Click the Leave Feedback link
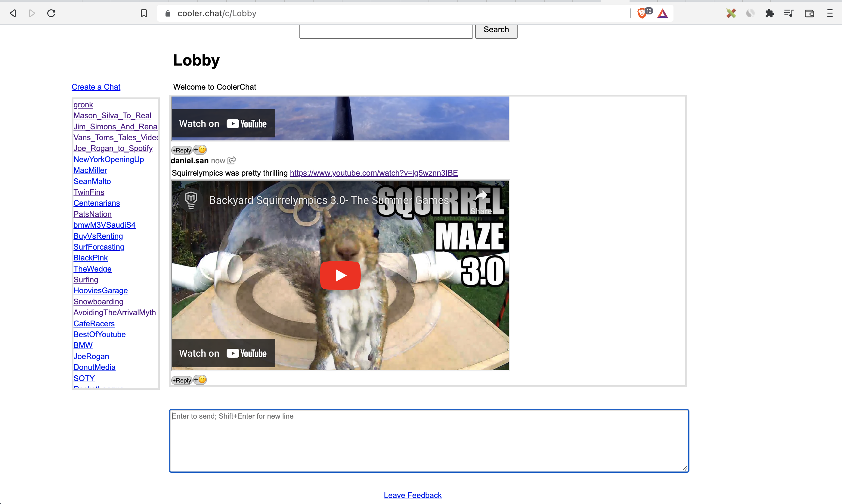 click(412, 495)
